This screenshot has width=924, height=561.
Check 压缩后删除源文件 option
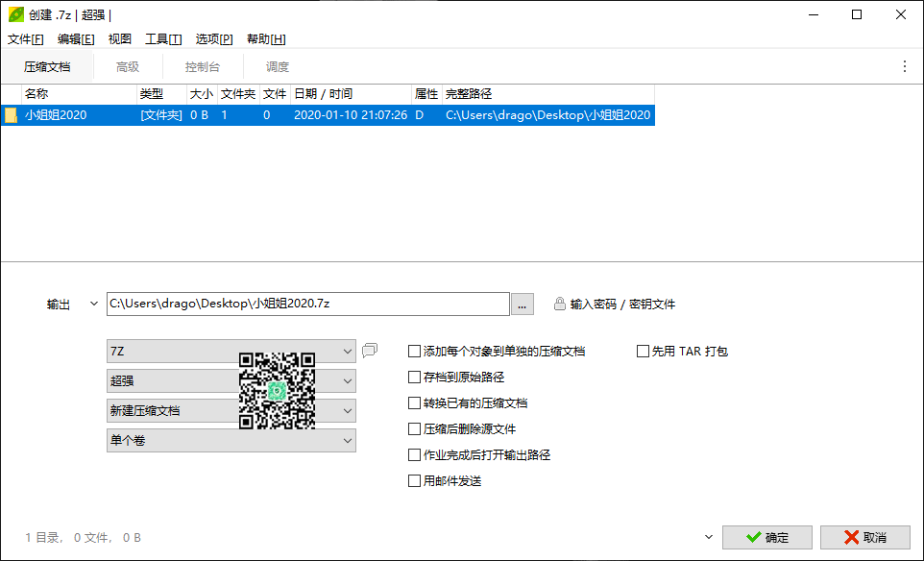tap(414, 429)
